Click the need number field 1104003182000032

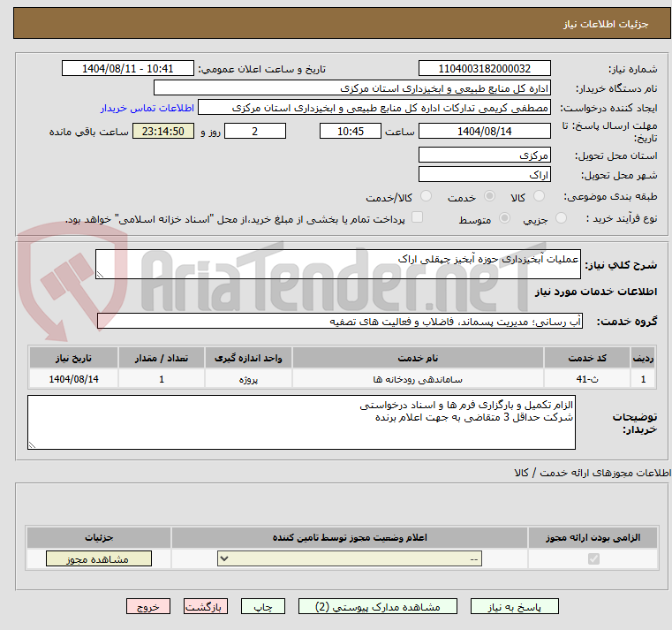coord(484,69)
